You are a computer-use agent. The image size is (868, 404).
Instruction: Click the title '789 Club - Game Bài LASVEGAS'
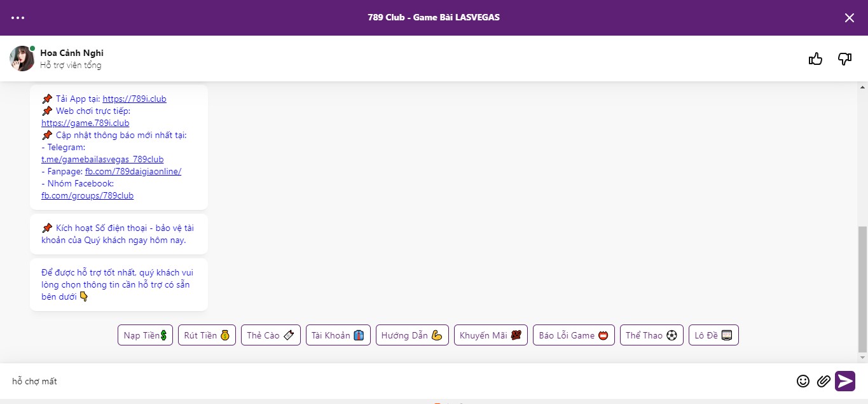click(x=434, y=17)
